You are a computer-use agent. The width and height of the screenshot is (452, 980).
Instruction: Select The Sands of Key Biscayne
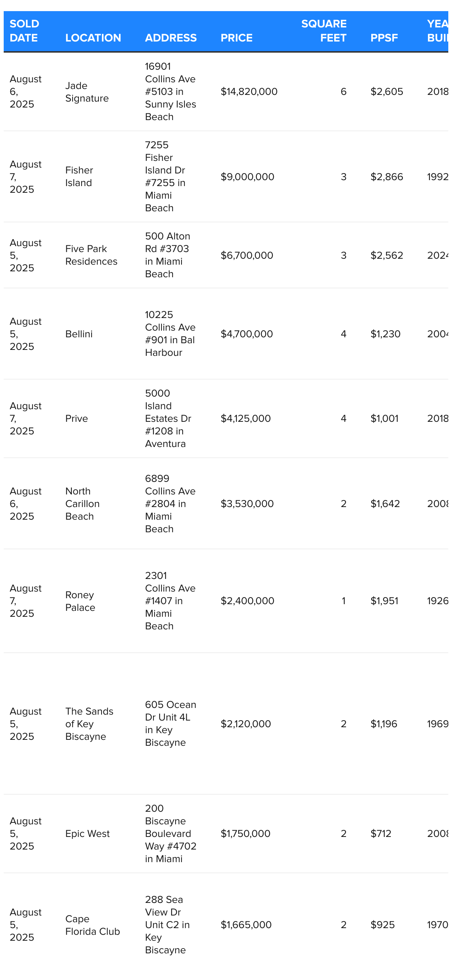pyautogui.click(x=89, y=724)
